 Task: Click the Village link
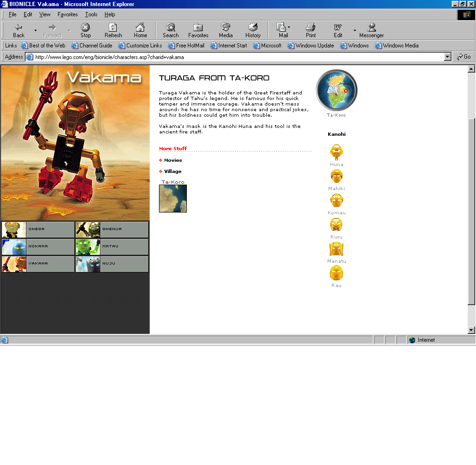click(173, 171)
